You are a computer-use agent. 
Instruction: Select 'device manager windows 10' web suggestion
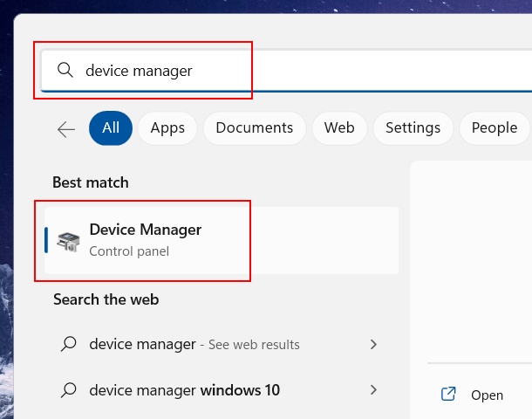click(x=184, y=390)
